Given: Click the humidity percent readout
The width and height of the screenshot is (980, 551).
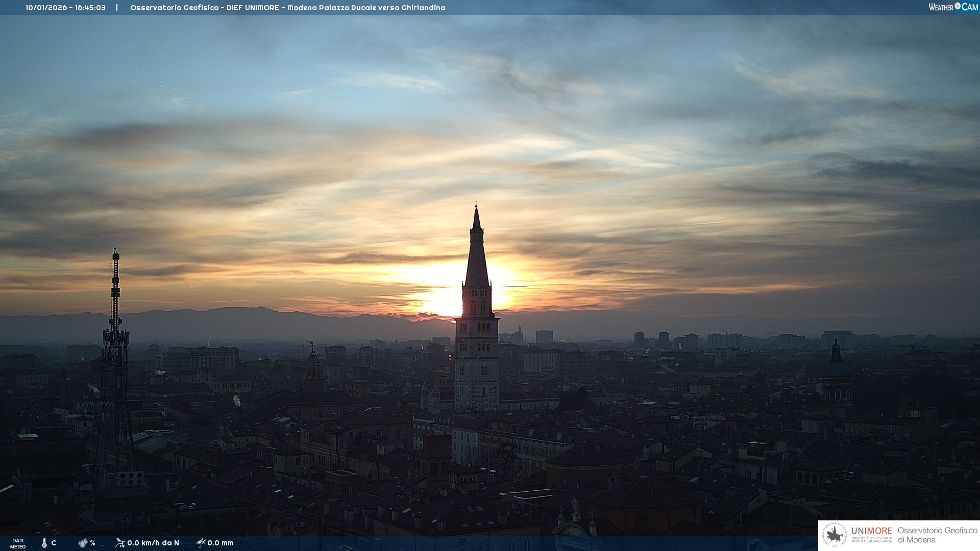Looking at the screenshot, I should coord(92,543).
